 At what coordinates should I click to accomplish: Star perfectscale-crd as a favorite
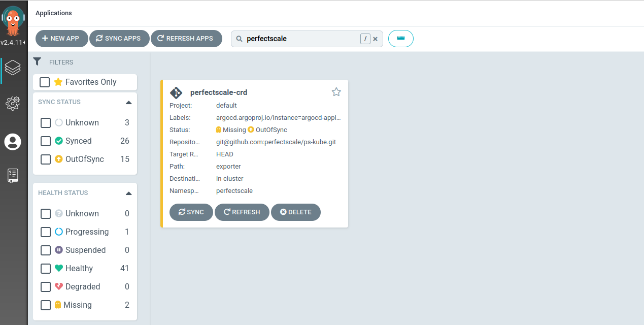click(x=336, y=91)
